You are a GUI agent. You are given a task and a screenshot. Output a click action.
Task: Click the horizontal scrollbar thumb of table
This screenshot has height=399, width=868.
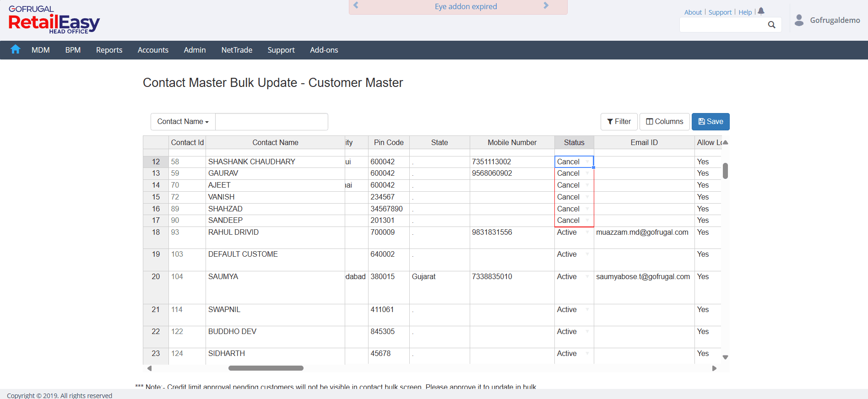pos(266,368)
